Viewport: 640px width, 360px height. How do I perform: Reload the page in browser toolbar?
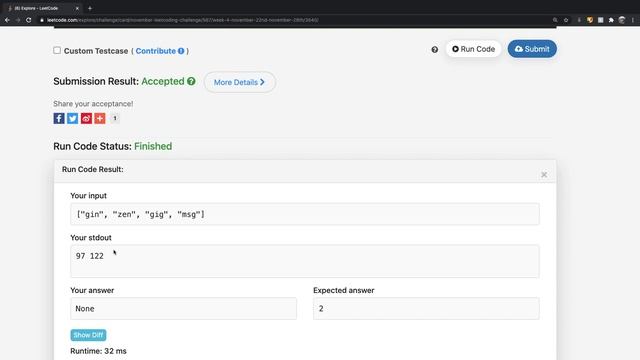coord(29,20)
